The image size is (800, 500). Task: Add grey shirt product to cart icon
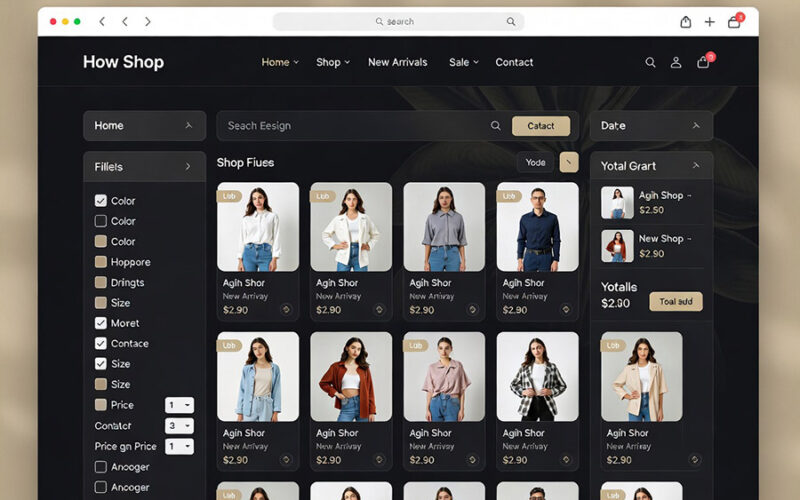pyautogui.click(x=472, y=309)
